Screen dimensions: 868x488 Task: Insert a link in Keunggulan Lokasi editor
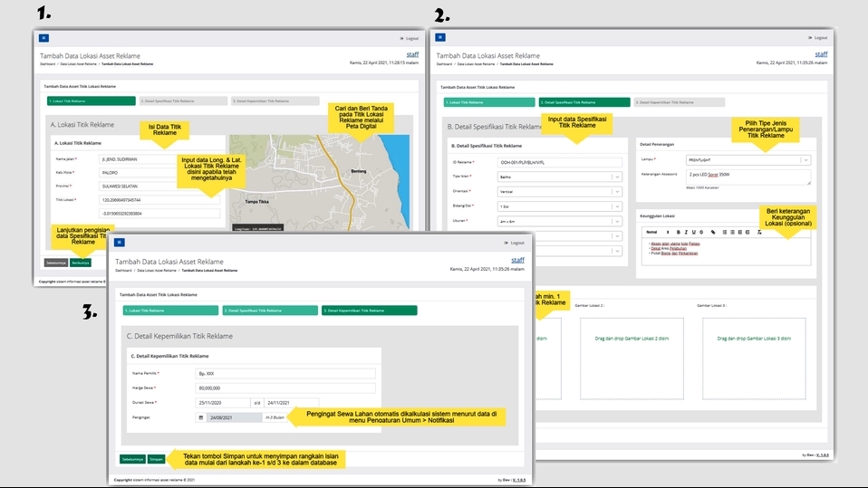713,233
